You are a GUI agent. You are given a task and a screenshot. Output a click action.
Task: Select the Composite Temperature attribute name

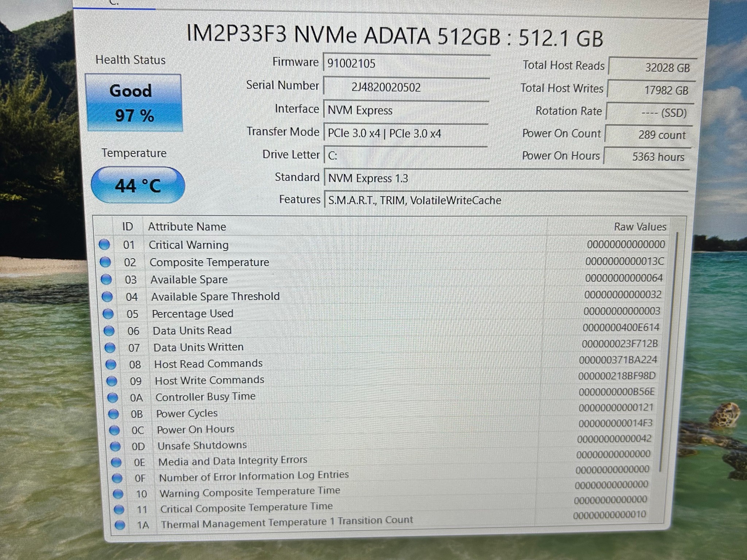pos(209,262)
